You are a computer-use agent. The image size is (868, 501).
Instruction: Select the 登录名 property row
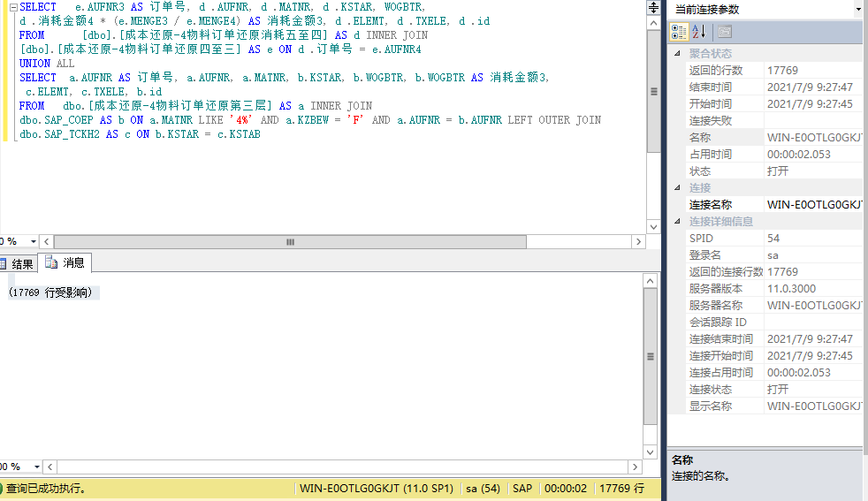tap(774, 254)
